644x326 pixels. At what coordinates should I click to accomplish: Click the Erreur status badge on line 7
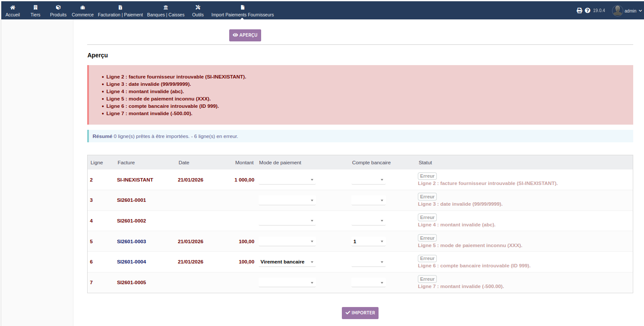click(x=427, y=279)
